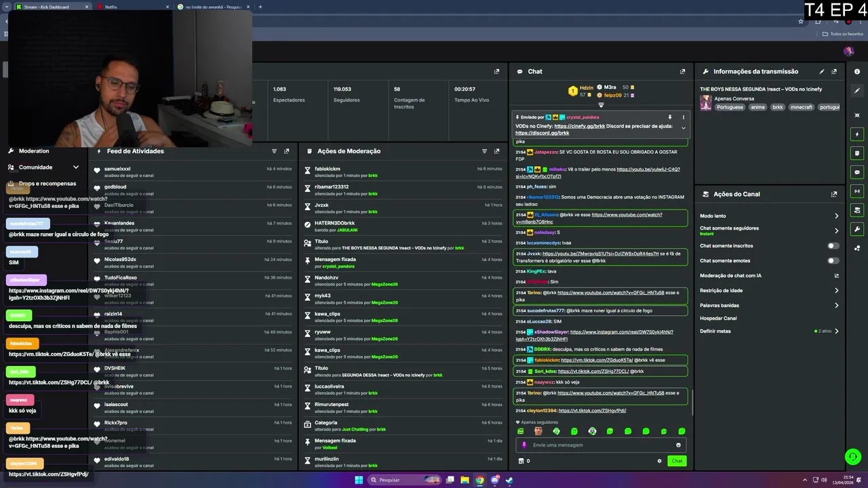This screenshot has height=488, width=868.
Task: Open the cinefy.gg/brkk link
Action: pyautogui.click(x=579, y=126)
